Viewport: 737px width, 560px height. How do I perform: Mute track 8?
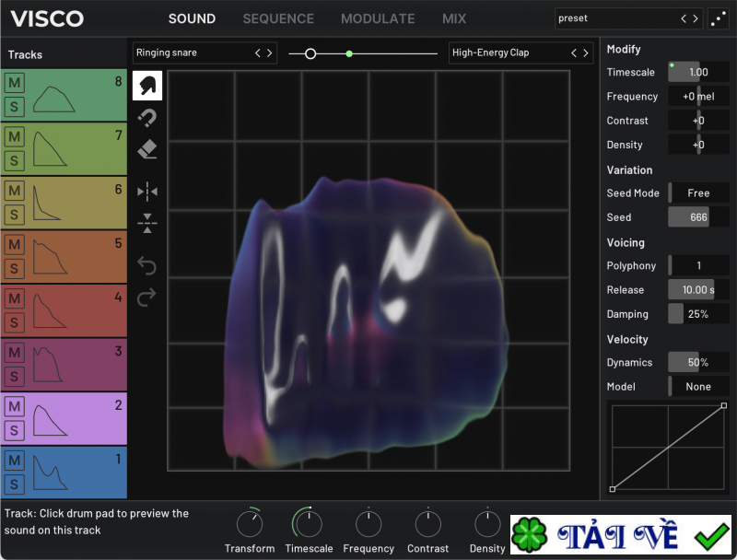tap(14, 83)
